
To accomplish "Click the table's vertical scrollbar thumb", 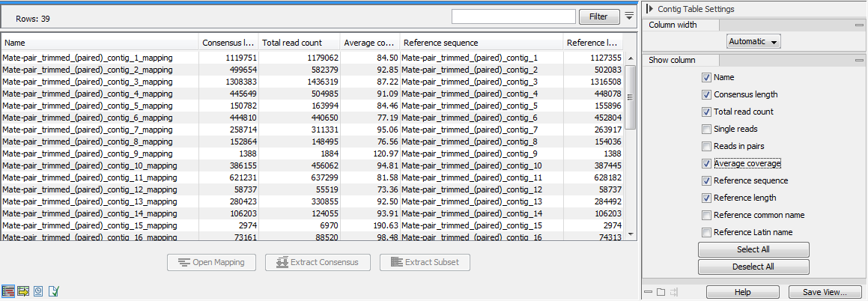I will pyautogui.click(x=631, y=96).
